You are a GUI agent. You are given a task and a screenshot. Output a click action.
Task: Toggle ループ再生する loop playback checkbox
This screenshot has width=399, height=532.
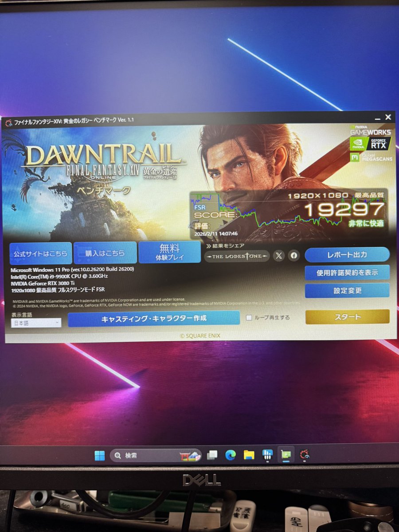[249, 317]
